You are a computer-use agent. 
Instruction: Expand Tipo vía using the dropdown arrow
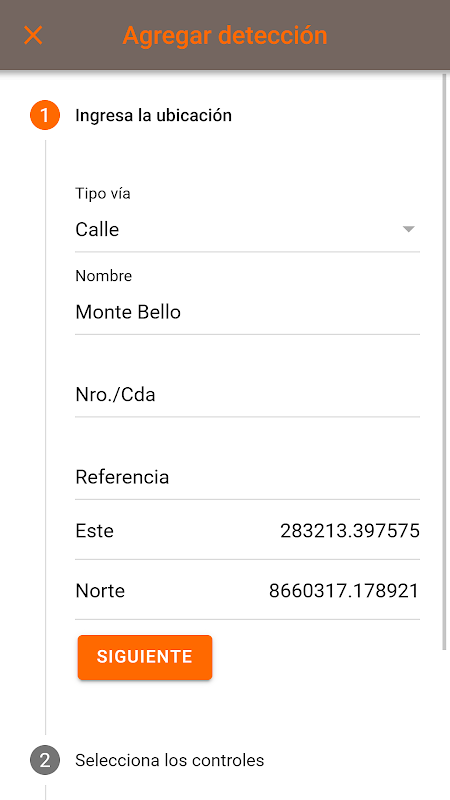[408, 229]
